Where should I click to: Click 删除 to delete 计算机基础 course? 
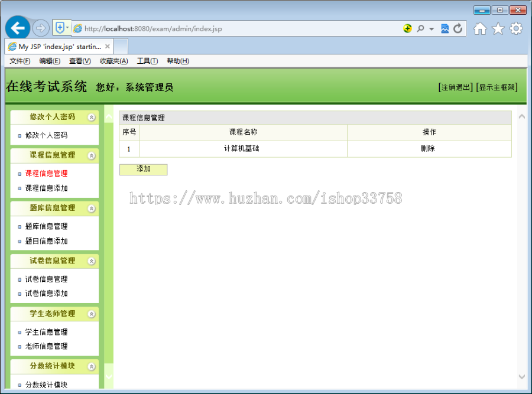430,149
